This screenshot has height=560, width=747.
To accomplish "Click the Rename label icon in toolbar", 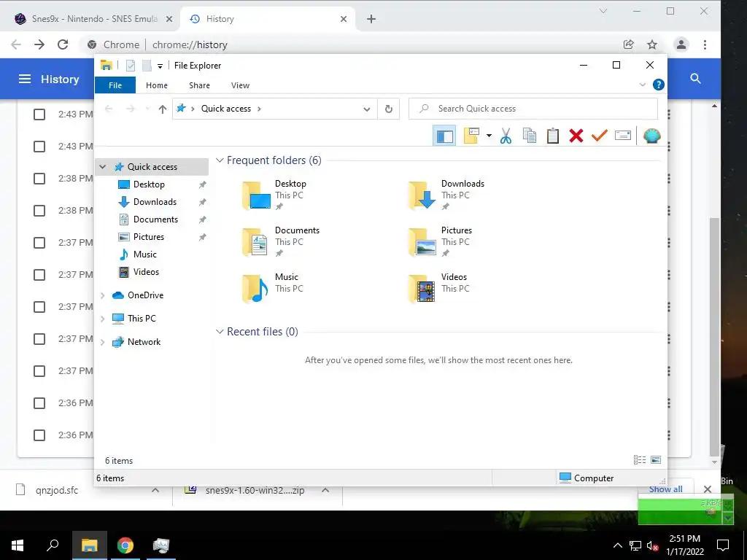I will coord(623,136).
